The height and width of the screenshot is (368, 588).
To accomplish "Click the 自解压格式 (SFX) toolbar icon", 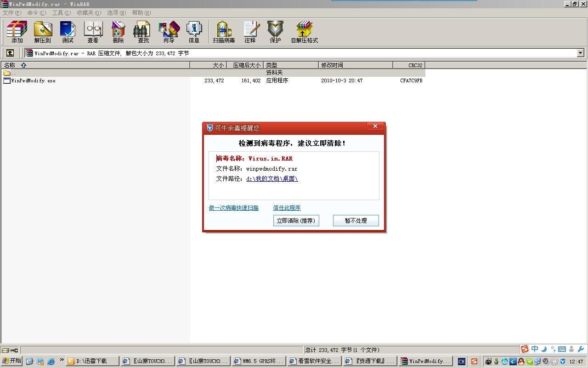I will pyautogui.click(x=305, y=32).
